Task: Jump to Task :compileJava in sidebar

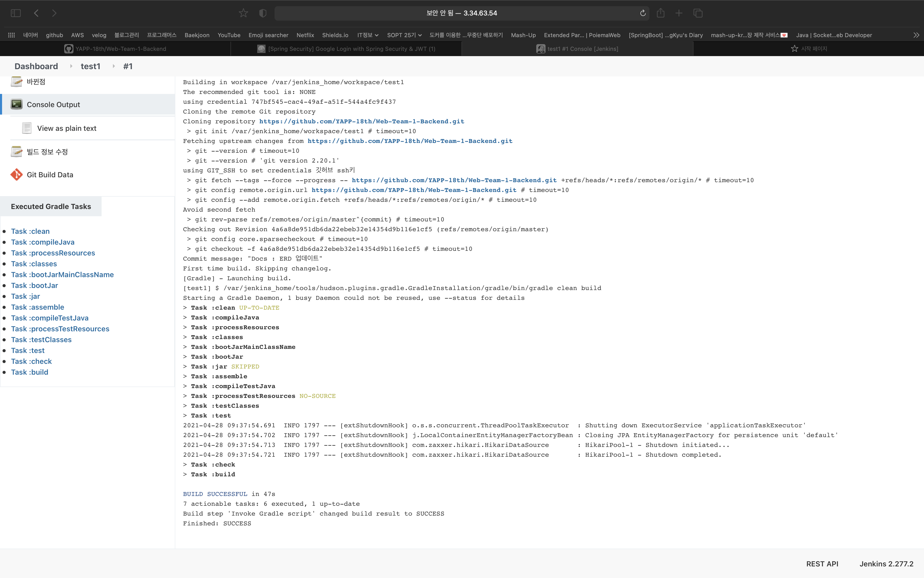Action: pyautogui.click(x=43, y=242)
